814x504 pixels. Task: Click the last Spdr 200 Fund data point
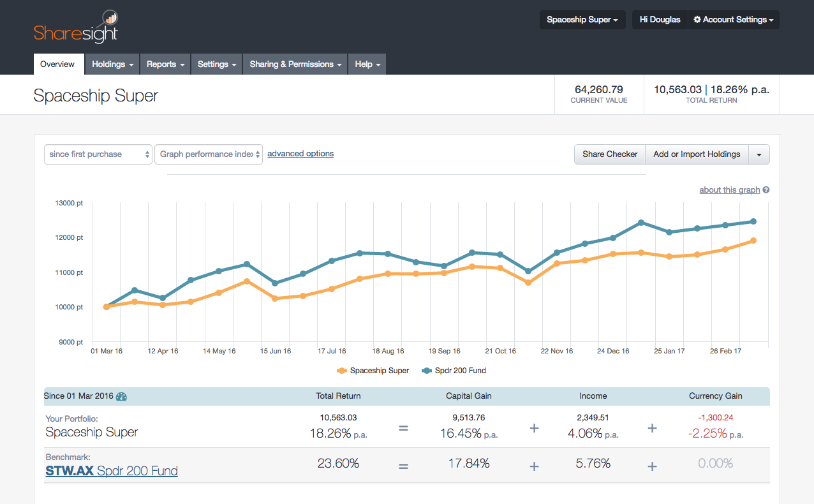(753, 221)
